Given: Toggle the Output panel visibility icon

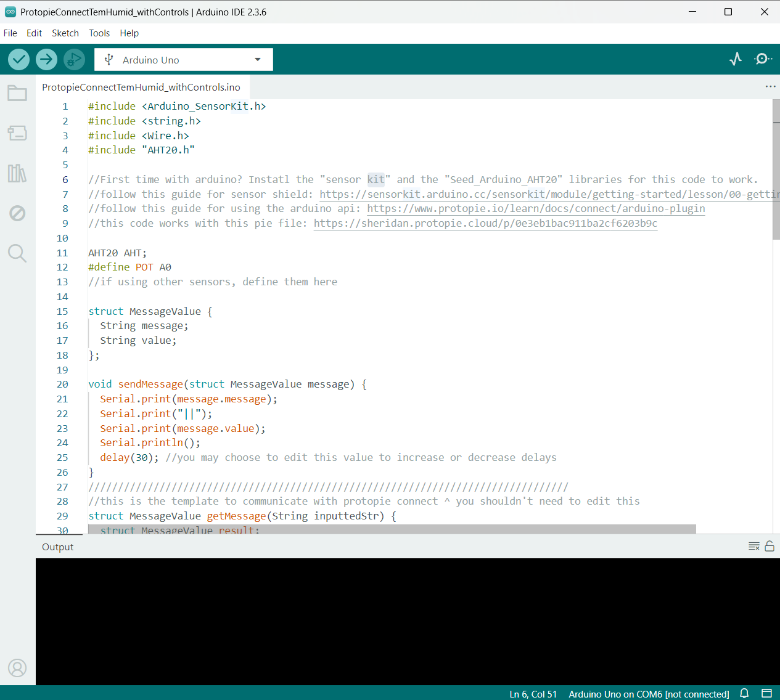Looking at the screenshot, I should (766, 693).
